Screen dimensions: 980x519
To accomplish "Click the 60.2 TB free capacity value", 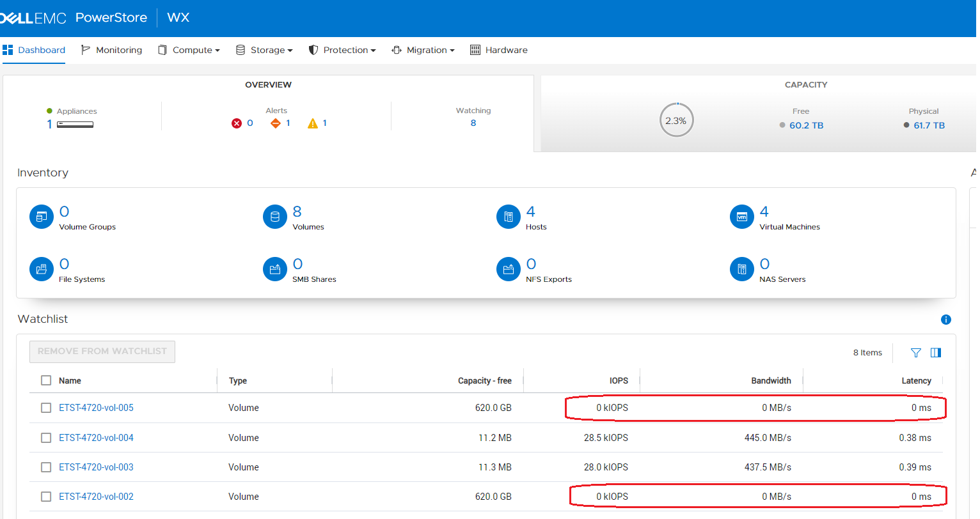I will point(806,125).
